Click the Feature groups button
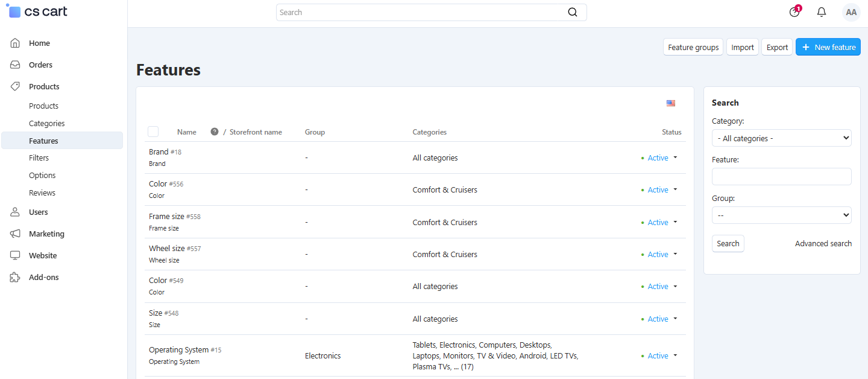Viewport: 868px width, 379px height. 693,47
